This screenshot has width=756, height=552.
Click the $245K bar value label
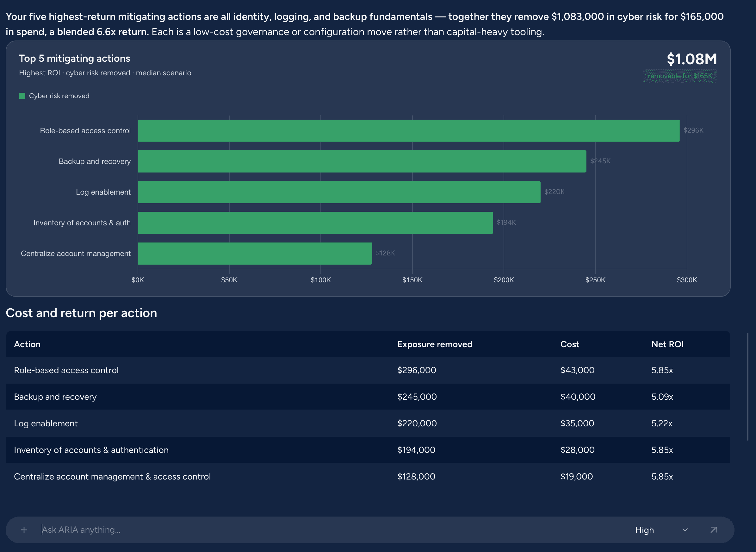tap(600, 161)
